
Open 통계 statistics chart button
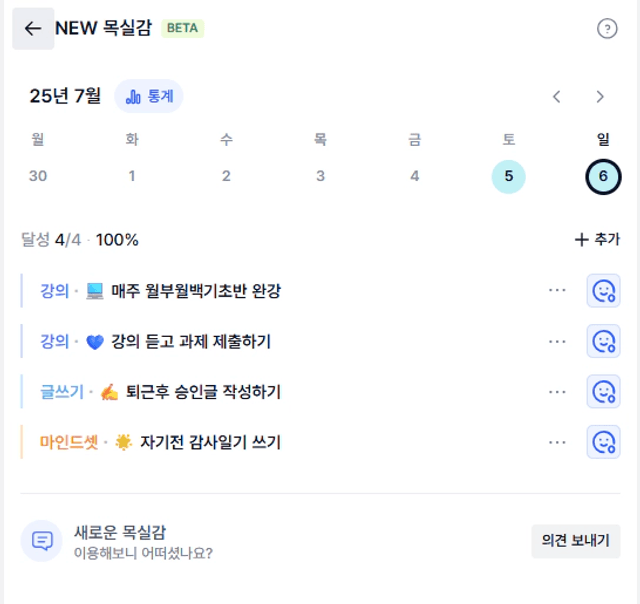(149, 96)
